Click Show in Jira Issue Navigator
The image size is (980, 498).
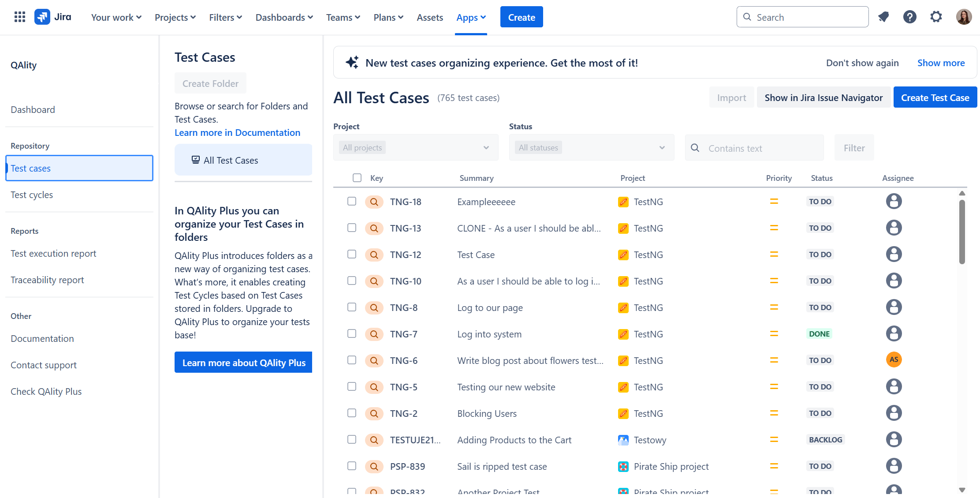823,97
